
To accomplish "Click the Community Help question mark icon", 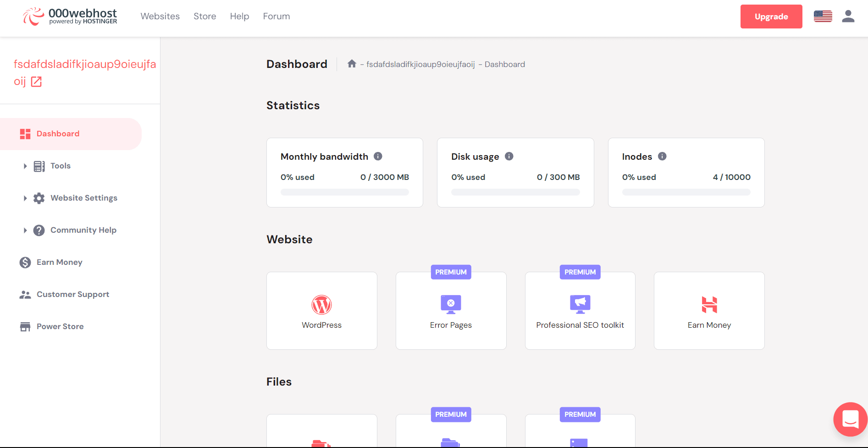I will pyautogui.click(x=39, y=230).
